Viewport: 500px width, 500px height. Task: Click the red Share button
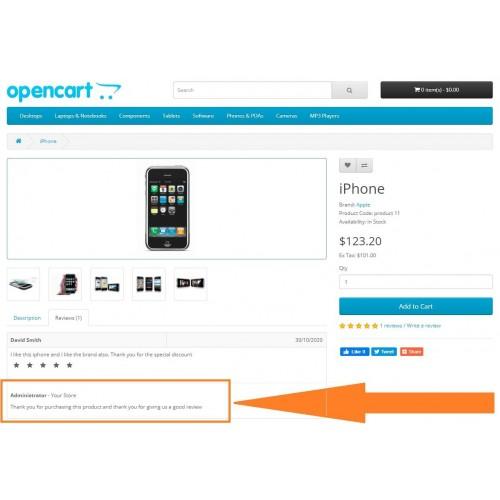(412, 352)
